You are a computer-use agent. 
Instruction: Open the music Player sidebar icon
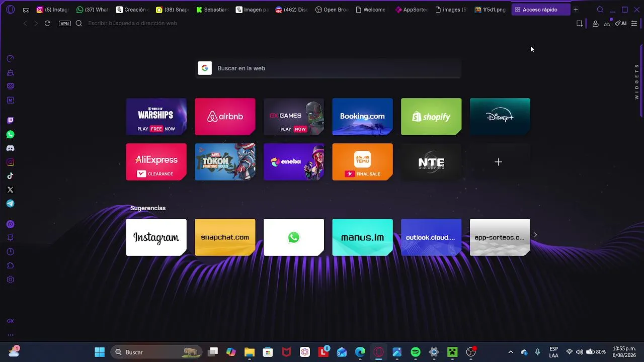coord(10,224)
